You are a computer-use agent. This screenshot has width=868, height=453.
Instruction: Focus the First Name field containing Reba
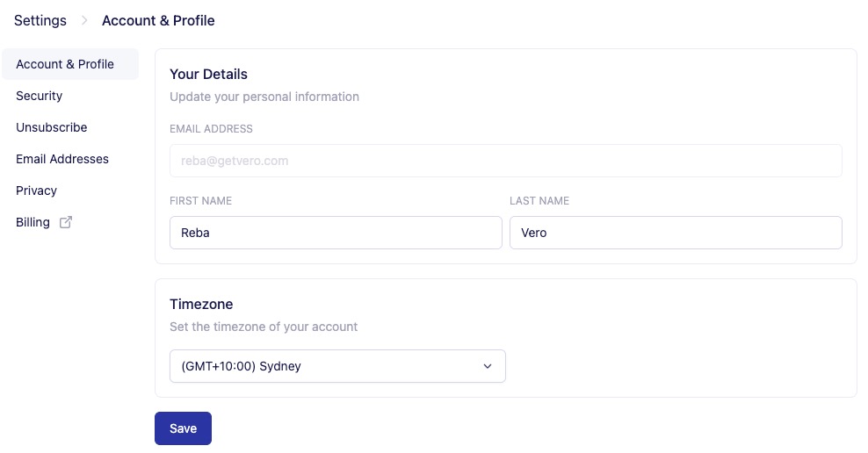(x=336, y=233)
